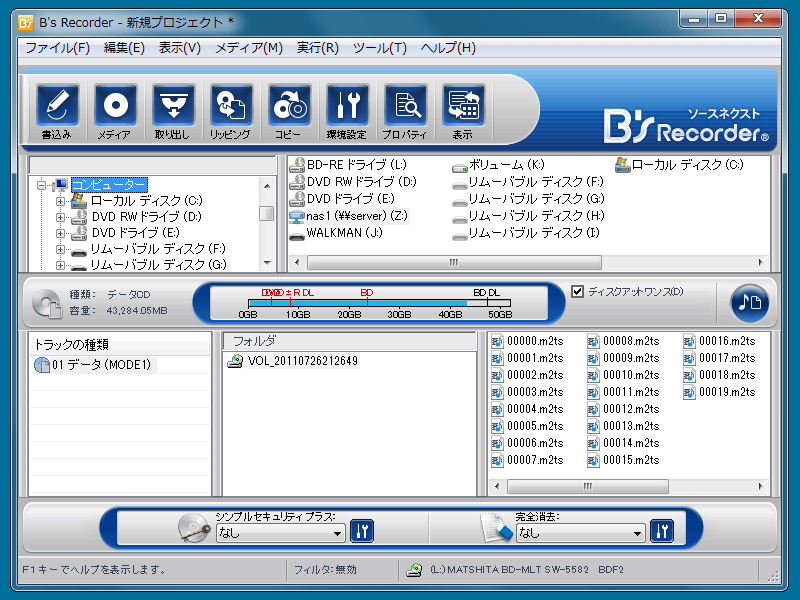Select file 00000.m2ts
Image resolution: width=800 pixels, height=600 pixels.
click(528, 341)
